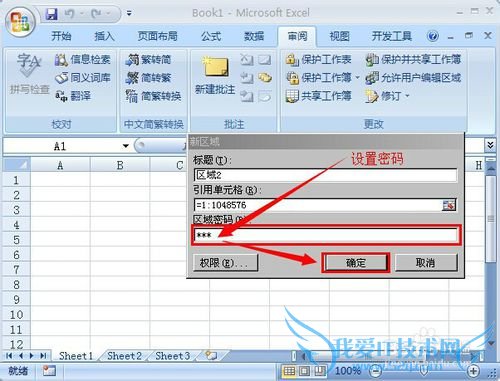Insert new worksheet tab icon
Screen dimensions: 500x381
(211, 355)
